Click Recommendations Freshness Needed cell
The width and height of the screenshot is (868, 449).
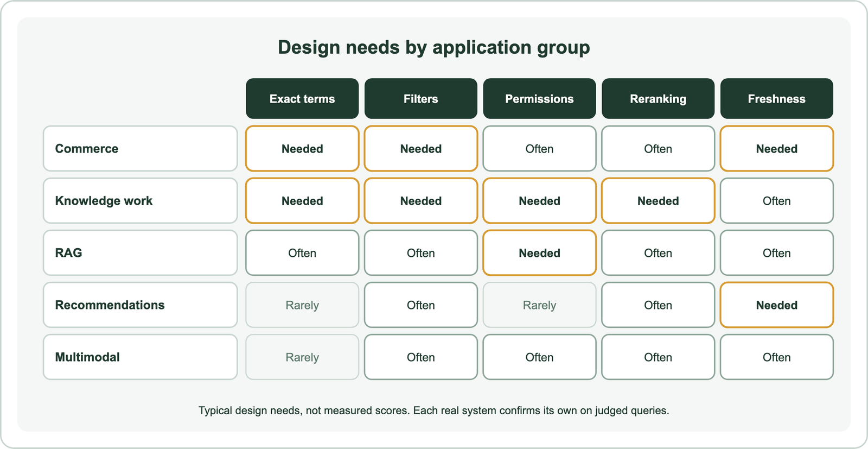click(x=777, y=305)
